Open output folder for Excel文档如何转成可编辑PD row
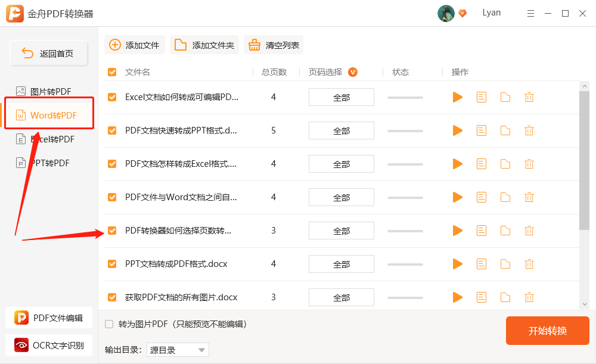Image resolution: width=596 pixels, height=364 pixels. [505, 97]
